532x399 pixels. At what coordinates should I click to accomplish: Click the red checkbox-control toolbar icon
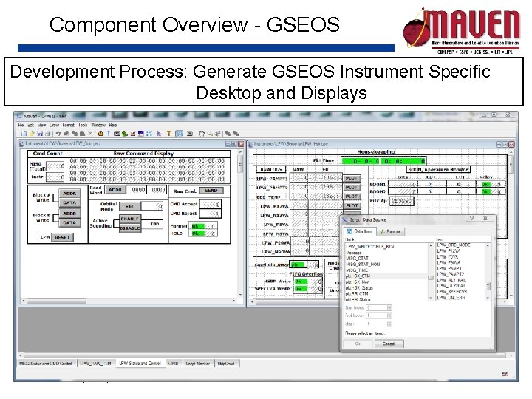tap(133, 134)
